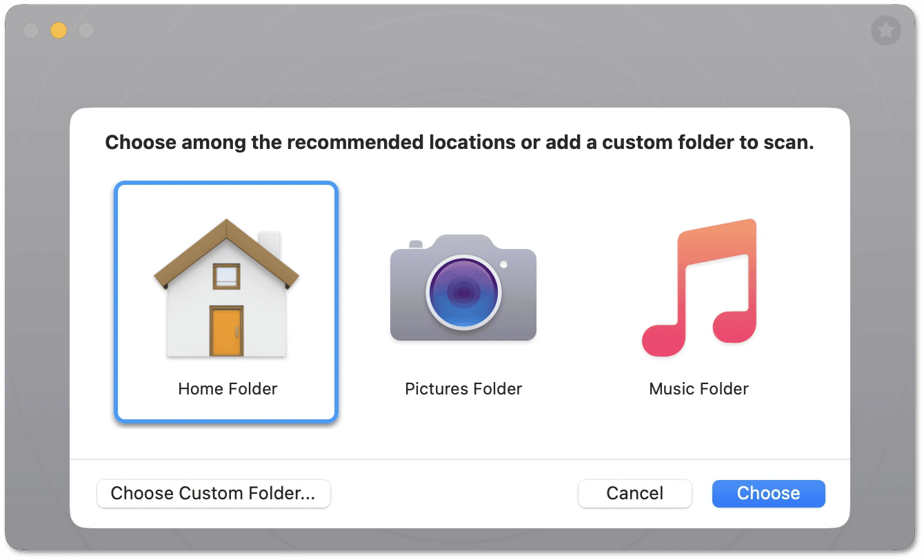Click the house icon for Home Folder
Screen dimensions: 924x560
click(226, 286)
